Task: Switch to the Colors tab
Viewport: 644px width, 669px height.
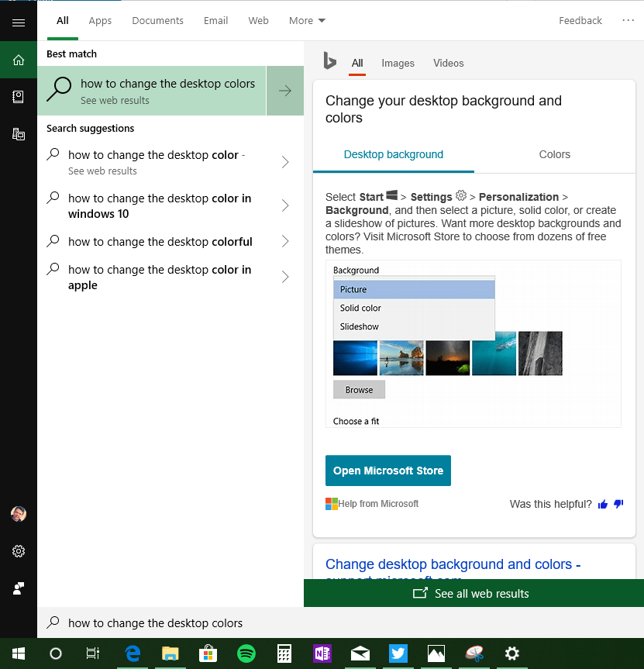Action: (x=554, y=154)
